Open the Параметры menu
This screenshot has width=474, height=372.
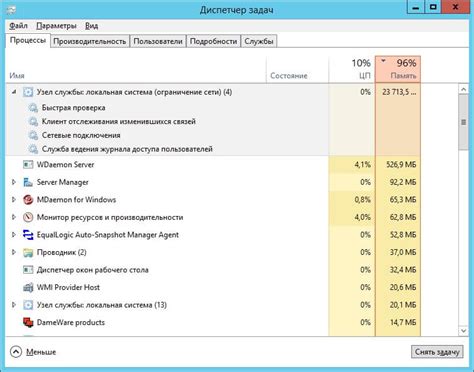point(56,26)
